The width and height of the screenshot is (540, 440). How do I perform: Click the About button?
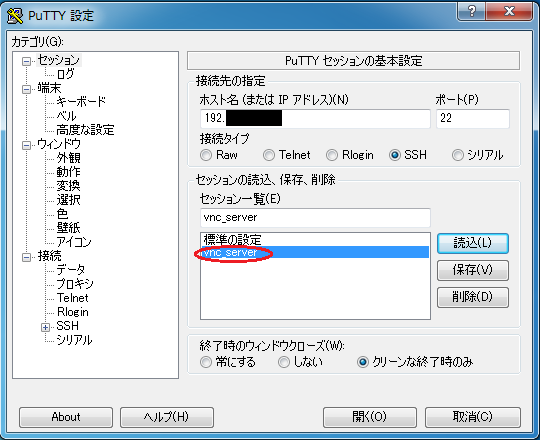tap(66, 417)
